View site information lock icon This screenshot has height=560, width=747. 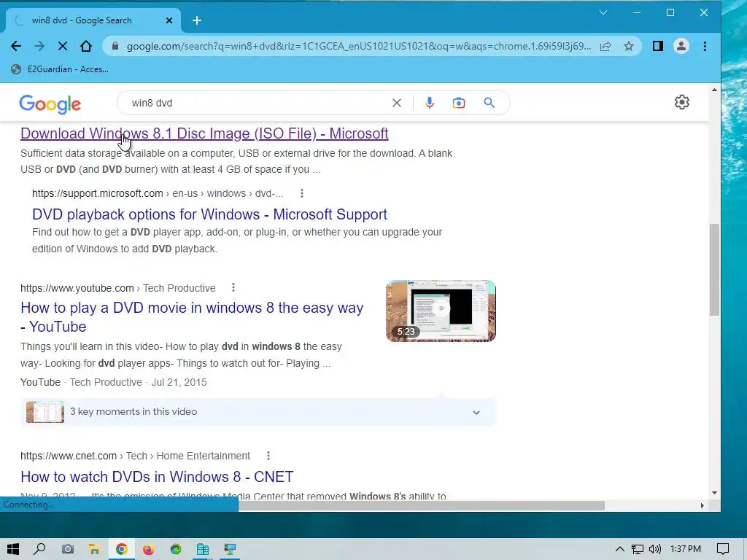click(x=115, y=46)
